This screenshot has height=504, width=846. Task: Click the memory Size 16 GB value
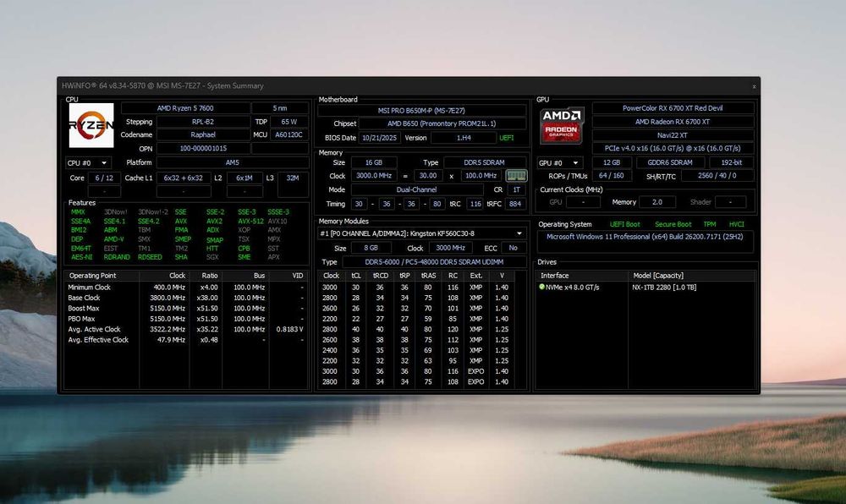click(374, 162)
